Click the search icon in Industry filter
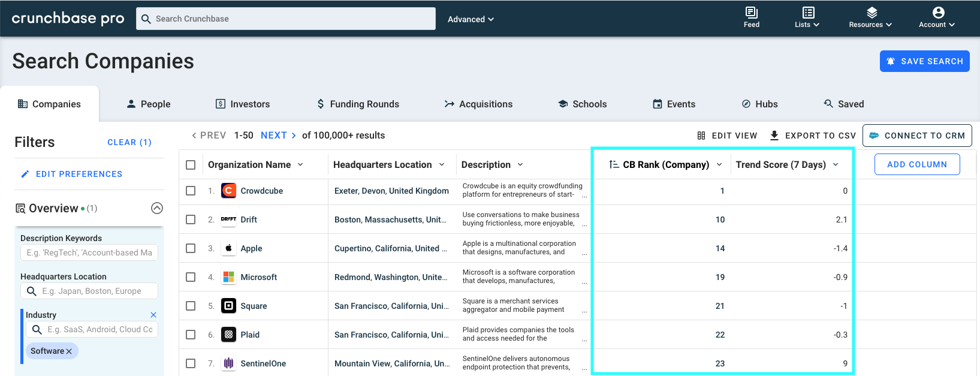Image resolution: width=980 pixels, height=376 pixels. point(37,329)
